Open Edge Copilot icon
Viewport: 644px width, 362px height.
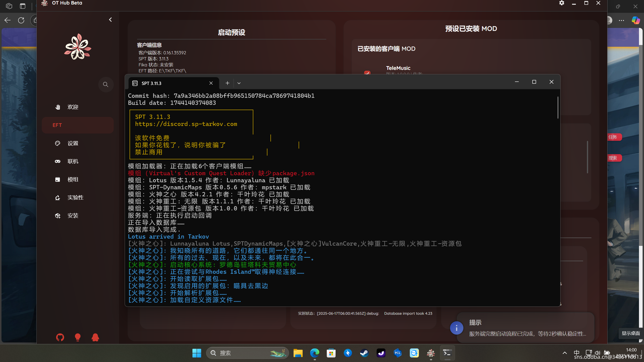click(636, 20)
